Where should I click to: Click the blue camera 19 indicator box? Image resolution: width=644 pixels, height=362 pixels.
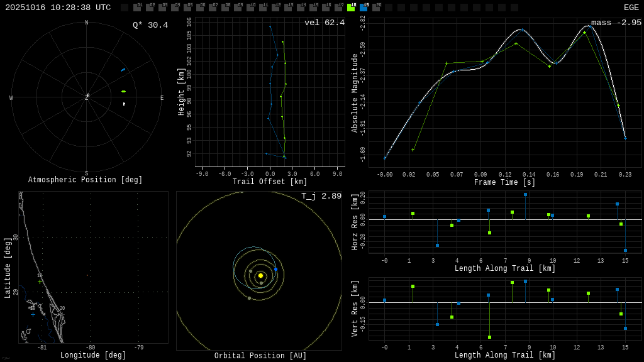click(x=364, y=8)
